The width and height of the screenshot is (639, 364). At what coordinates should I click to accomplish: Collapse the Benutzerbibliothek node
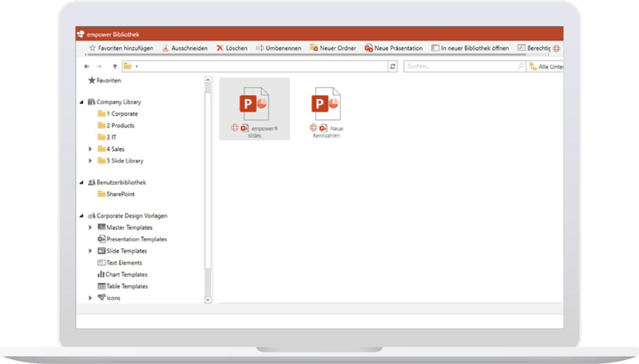[81, 183]
